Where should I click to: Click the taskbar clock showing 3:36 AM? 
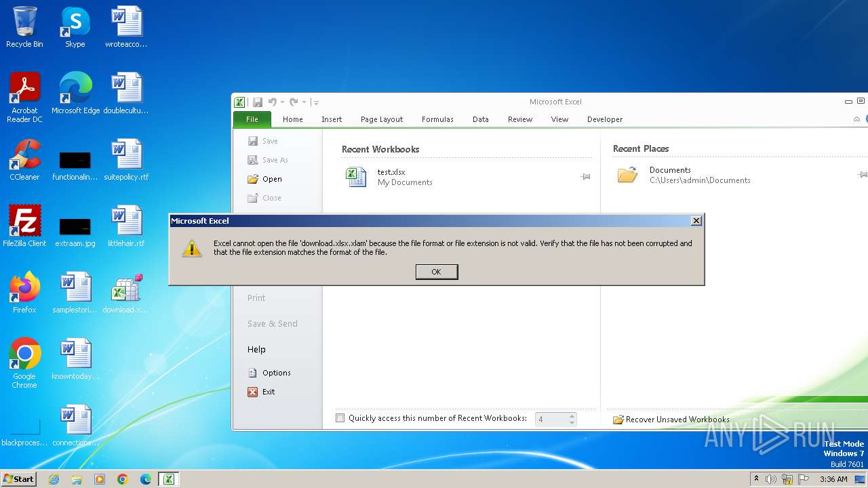[833, 479]
